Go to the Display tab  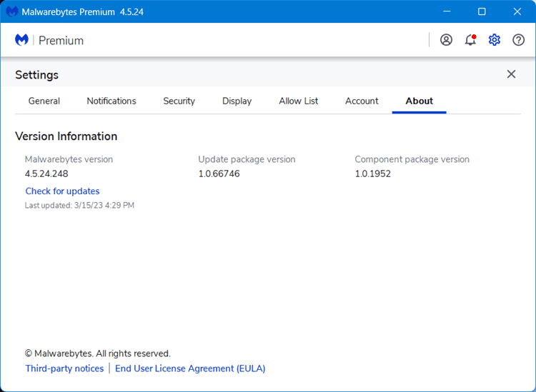coord(237,101)
